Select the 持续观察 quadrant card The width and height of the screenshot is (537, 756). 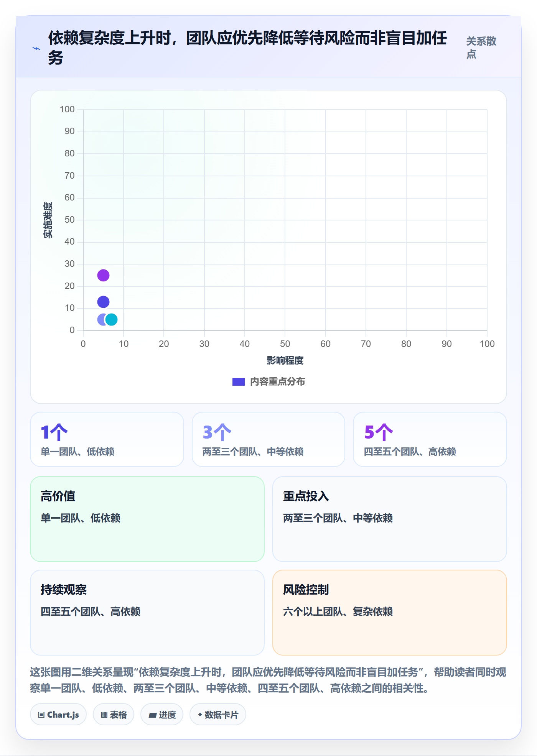(x=147, y=613)
